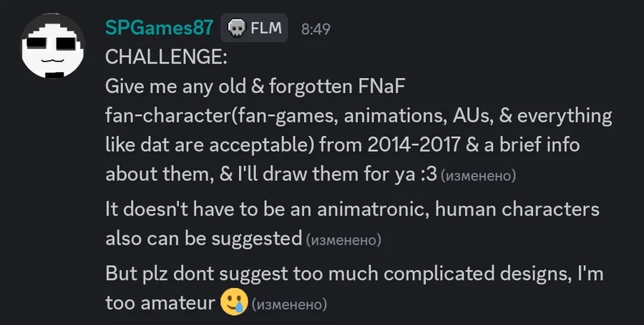Click the skull icon in the server tag

pos(235,29)
